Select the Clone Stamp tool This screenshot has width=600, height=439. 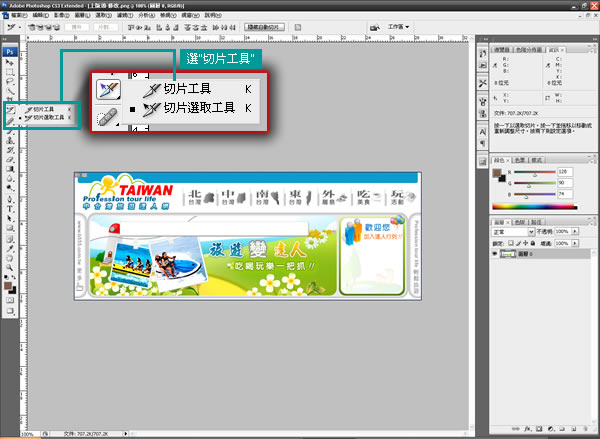tap(10, 140)
